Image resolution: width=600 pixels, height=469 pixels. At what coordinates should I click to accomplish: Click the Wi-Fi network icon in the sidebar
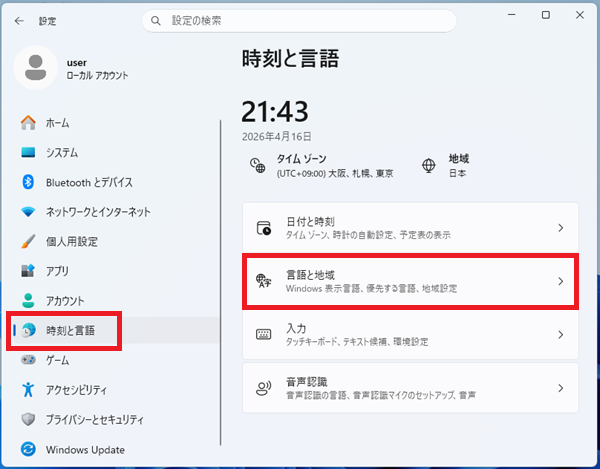point(28,212)
